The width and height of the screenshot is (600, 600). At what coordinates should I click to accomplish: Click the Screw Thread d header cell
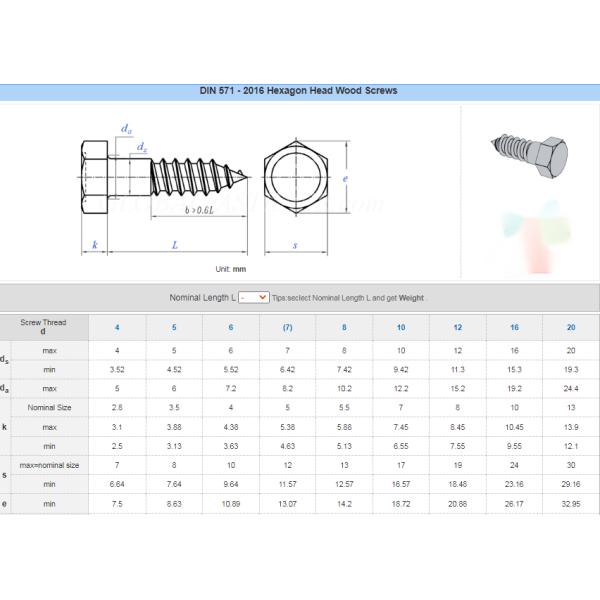pyautogui.click(x=44, y=327)
